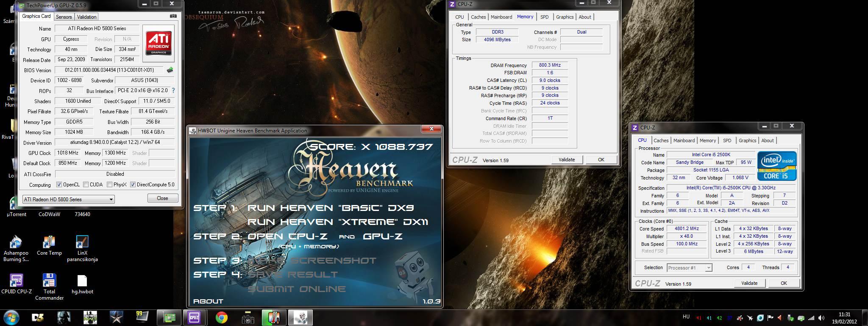Click network signal bars in tray
Screen dimensions: 868x326
[811, 318]
